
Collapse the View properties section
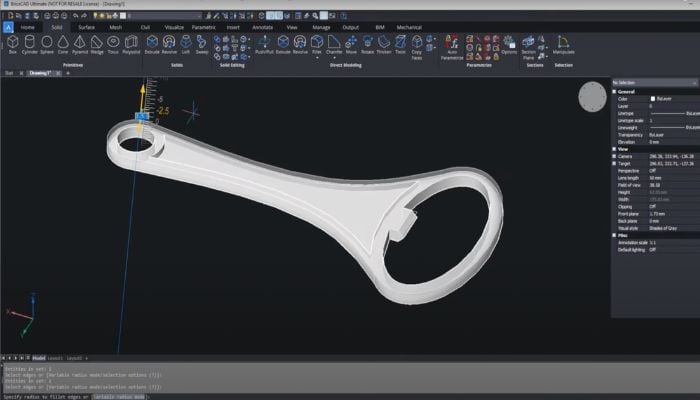point(615,148)
